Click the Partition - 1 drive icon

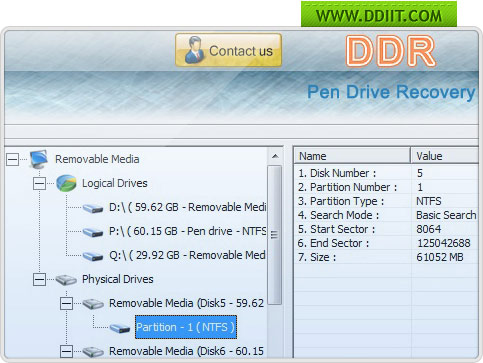(x=120, y=328)
